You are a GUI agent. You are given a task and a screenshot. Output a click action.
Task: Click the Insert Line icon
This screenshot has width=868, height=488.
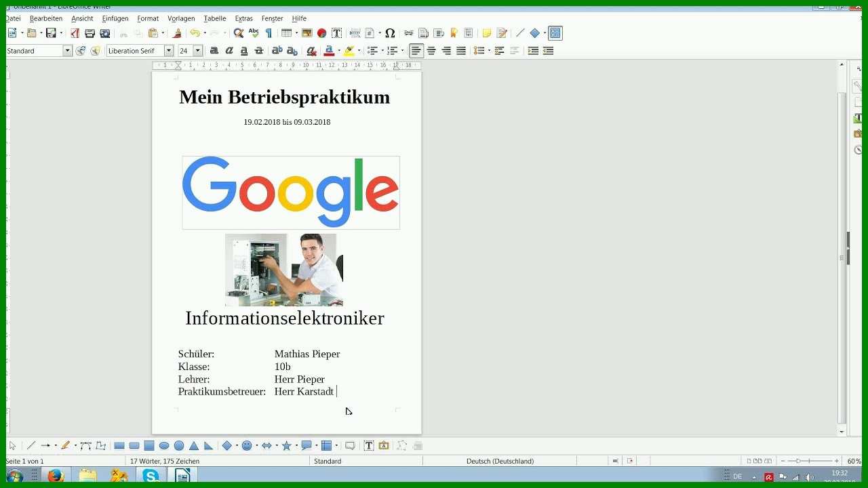pos(520,33)
